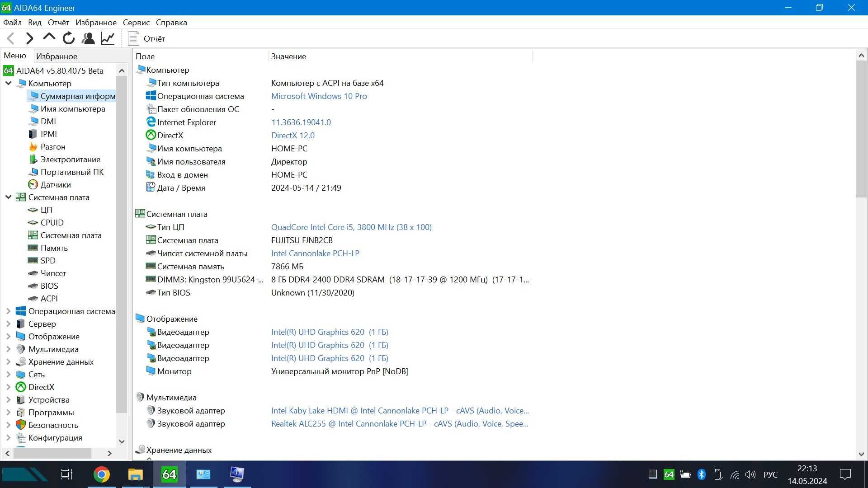Go up one level with the up arrow
Image resolution: width=868 pixels, height=488 pixels.
click(x=49, y=38)
